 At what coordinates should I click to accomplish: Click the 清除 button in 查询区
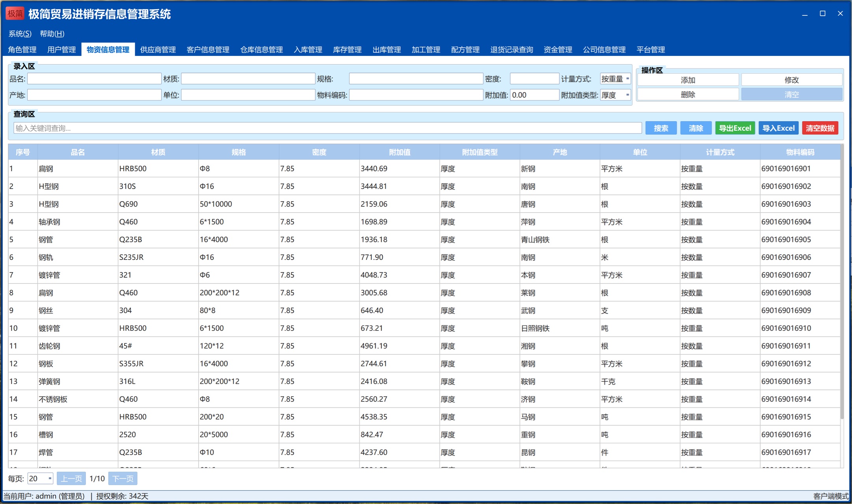696,128
